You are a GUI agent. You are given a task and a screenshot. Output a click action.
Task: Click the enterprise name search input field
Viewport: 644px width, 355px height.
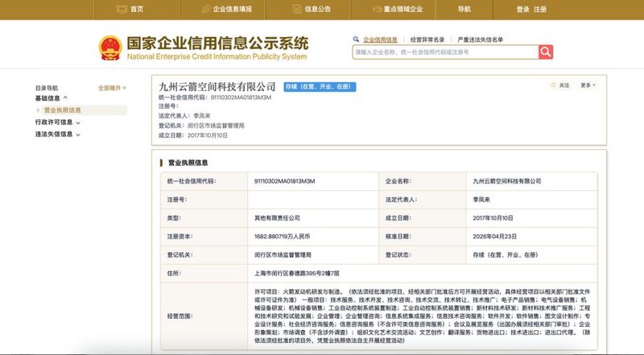[x=446, y=52]
